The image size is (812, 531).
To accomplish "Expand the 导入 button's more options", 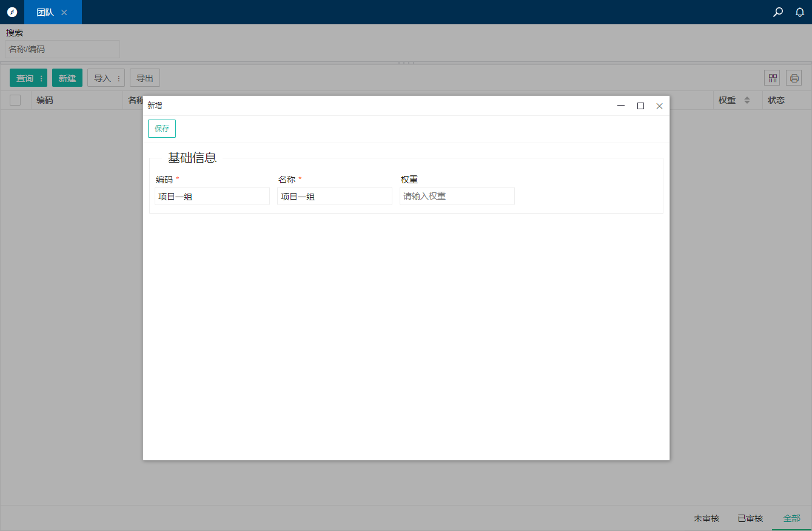I will (119, 78).
